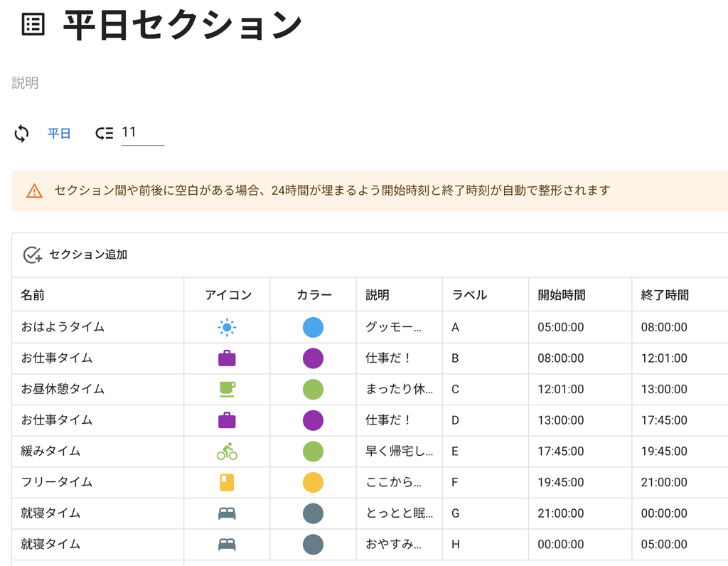The width and height of the screenshot is (728, 566).
Task: Open the 平日 link
Action: pos(59,134)
